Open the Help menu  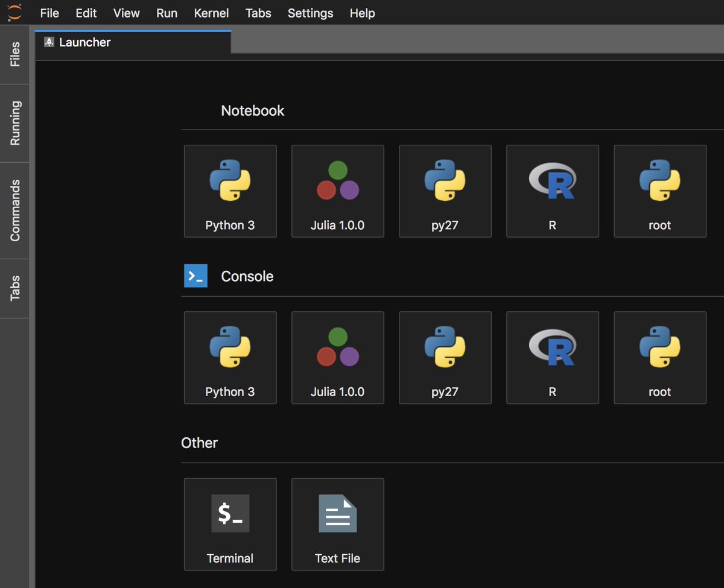[x=362, y=13]
